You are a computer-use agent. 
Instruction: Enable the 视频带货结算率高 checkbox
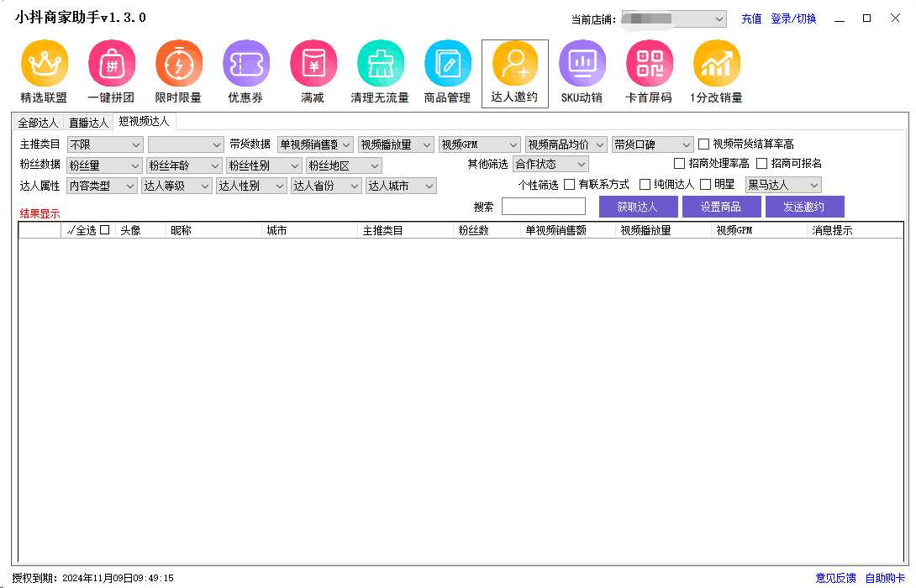pyautogui.click(x=704, y=144)
